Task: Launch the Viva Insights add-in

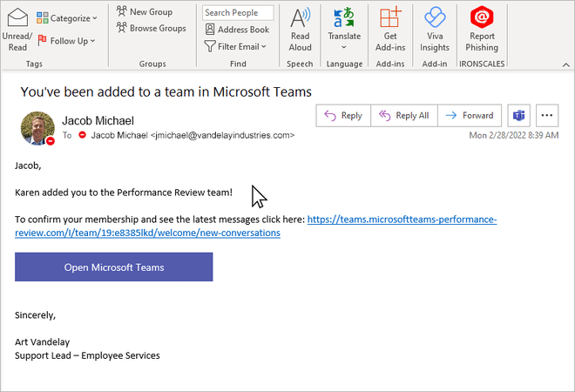Action: pyautogui.click(x=435, y=18)
